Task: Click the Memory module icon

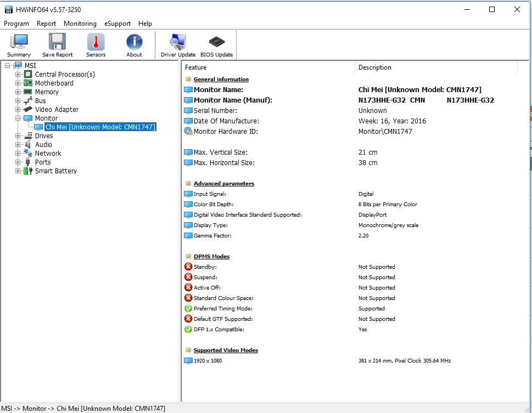Action: point(28,92)
